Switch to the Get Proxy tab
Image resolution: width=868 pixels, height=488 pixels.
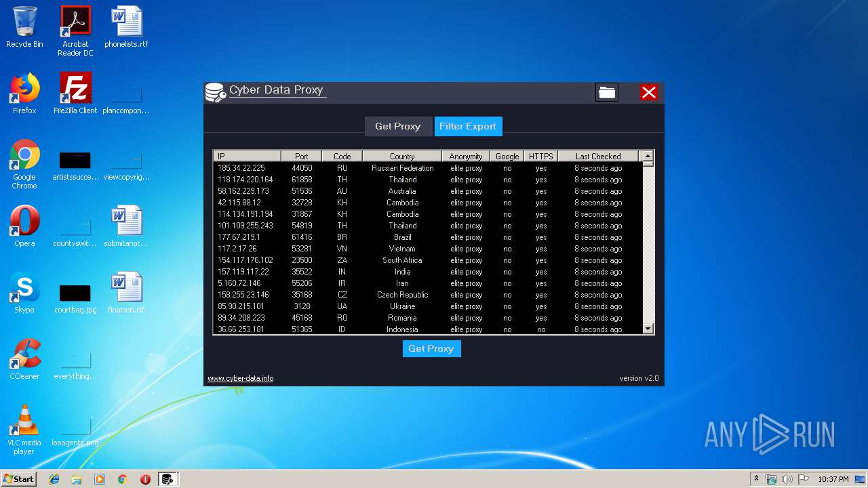(x=398, y=126)
